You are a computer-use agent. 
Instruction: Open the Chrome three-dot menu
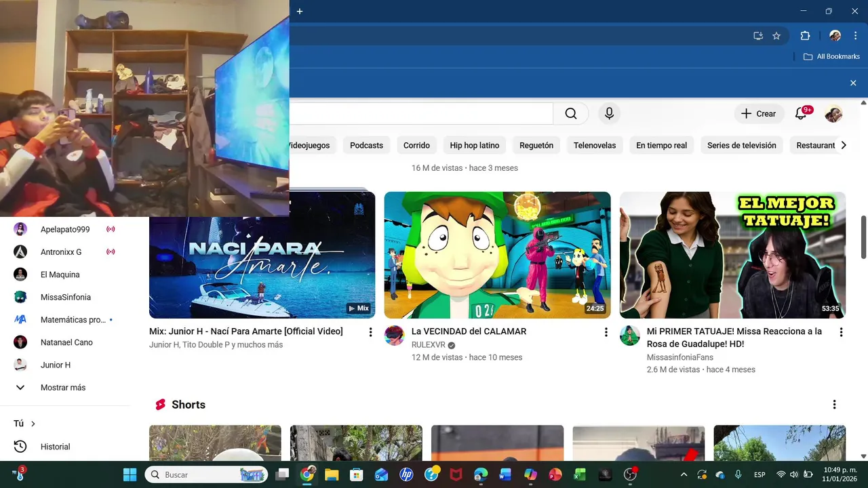click(x=855, y=36)
